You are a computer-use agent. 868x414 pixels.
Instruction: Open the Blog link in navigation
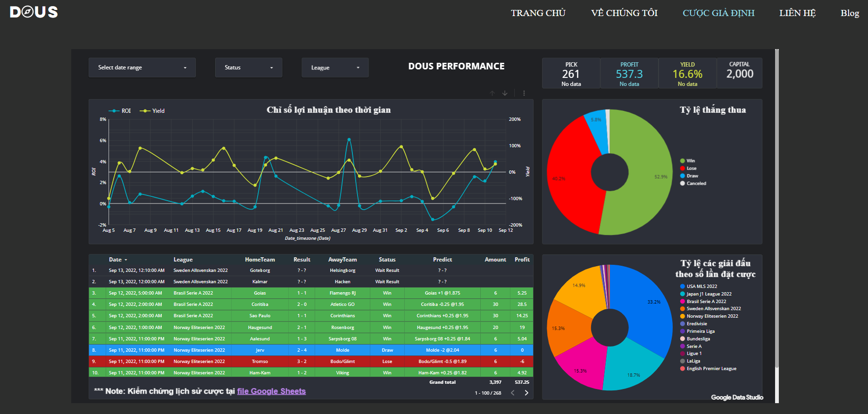click(850, 13)
